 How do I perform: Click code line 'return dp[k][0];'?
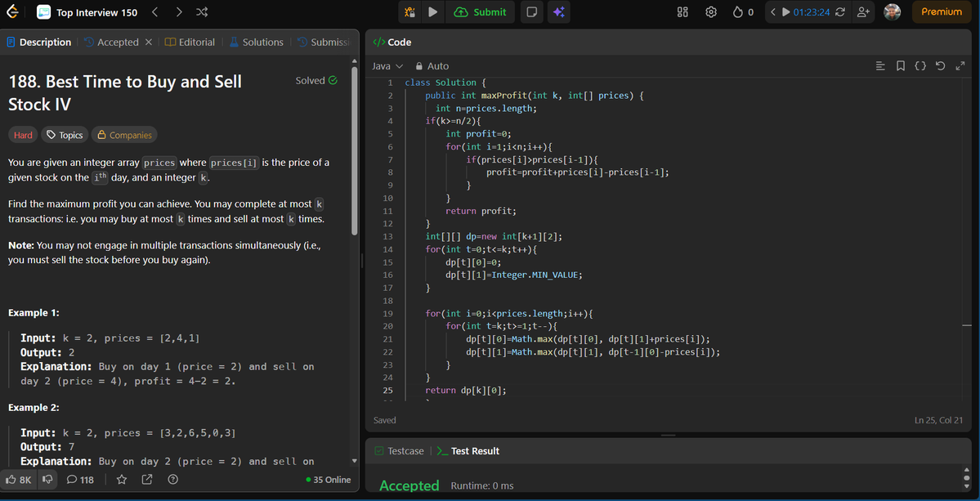click(466, 391)
